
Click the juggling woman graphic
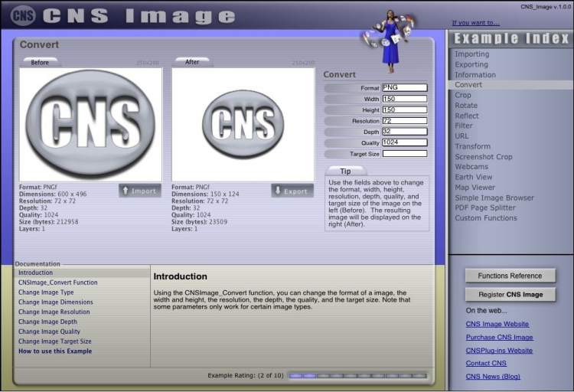390,41
